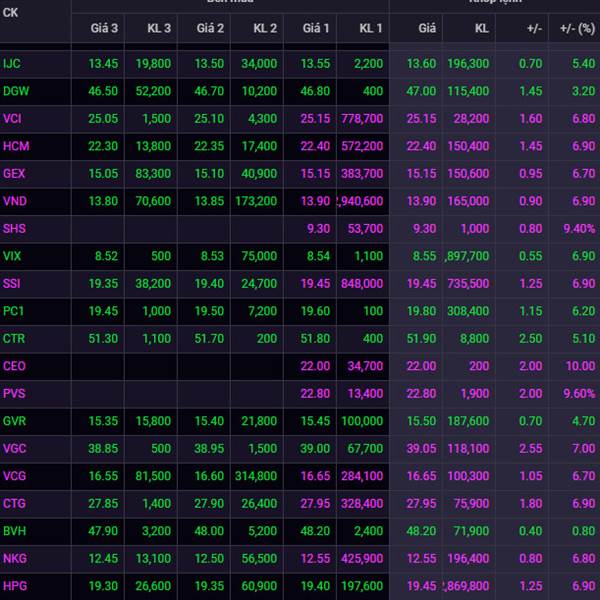Select the NKG ticker
This screenshot has height=600, width=600.
(x=15, y=559)
